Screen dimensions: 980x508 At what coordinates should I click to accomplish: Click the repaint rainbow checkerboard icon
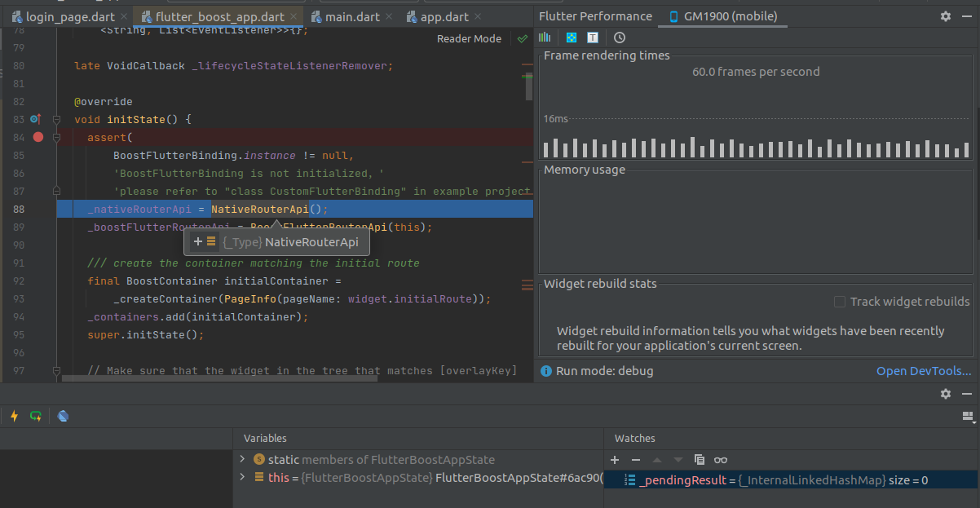[x=572, y=38]
